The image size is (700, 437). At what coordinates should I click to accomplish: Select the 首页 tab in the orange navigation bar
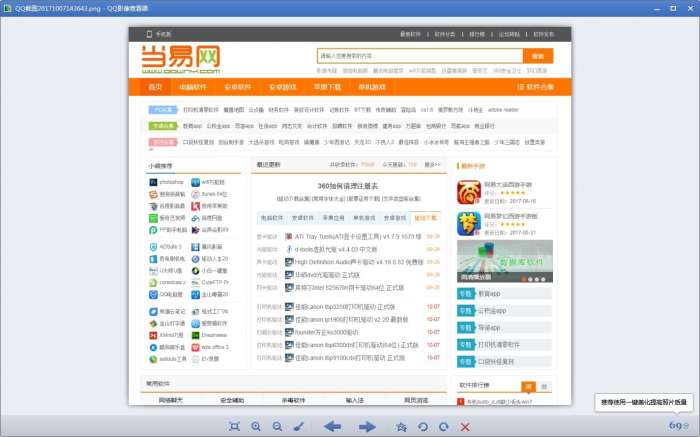155,87
